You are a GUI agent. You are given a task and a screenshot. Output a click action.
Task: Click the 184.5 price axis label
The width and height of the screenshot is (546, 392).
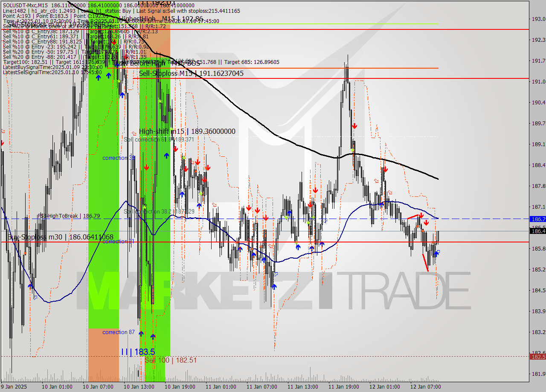[x=538, y=291]
